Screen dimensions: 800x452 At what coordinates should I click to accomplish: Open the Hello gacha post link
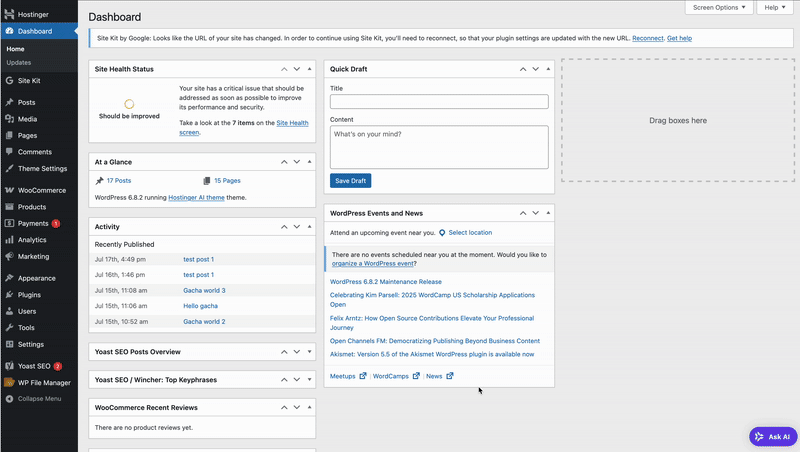click(x=201, y=306)
